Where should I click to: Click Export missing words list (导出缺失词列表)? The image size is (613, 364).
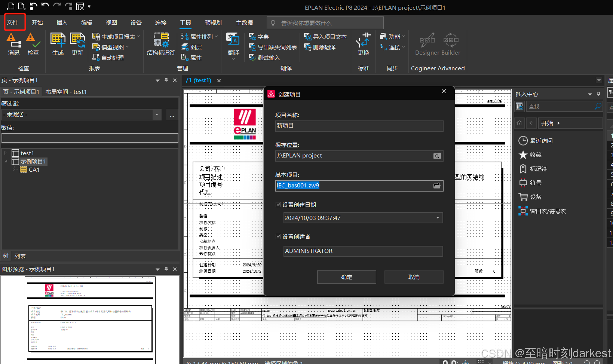pos(273,47)
